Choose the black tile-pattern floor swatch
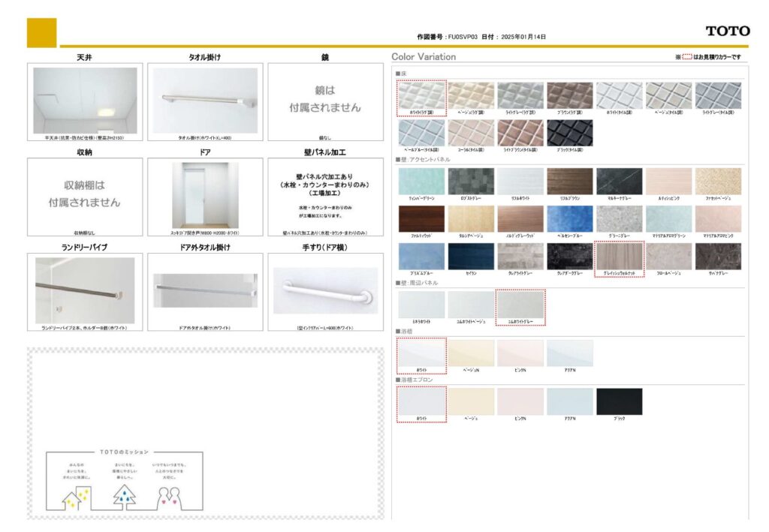 (x=569, y=133)
